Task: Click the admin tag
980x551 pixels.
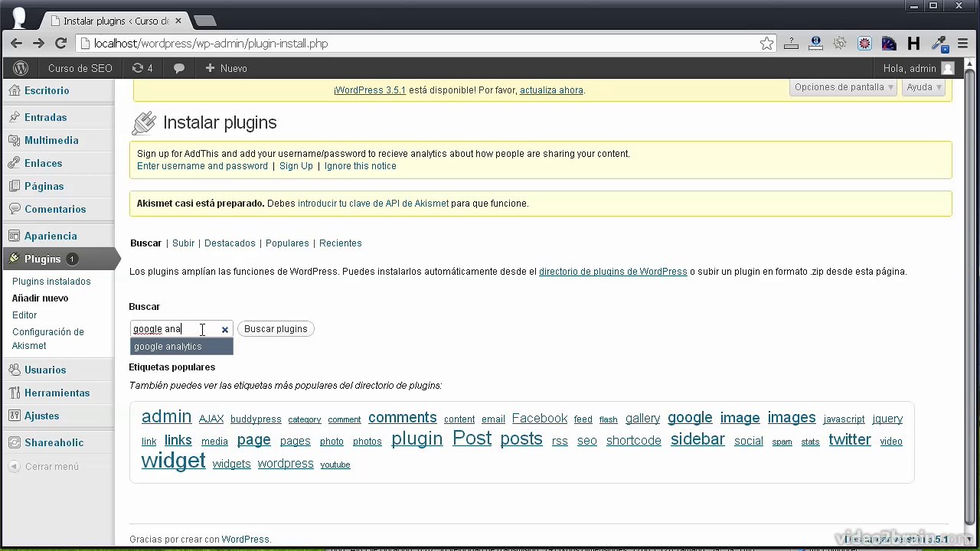Action: (166, 416)
